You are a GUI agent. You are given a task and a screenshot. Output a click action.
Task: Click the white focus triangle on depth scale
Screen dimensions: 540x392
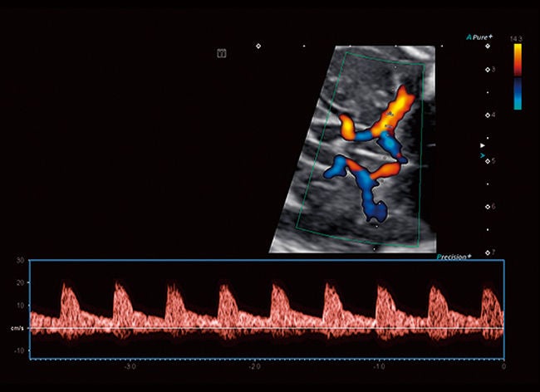coord(483,146)
